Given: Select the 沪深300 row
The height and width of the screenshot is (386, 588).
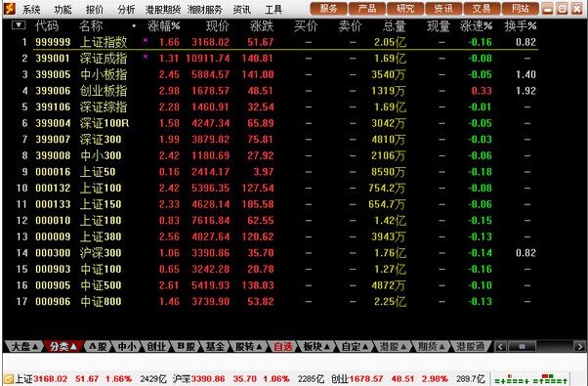Looking at the screenshot, I should tap(277, 253).
